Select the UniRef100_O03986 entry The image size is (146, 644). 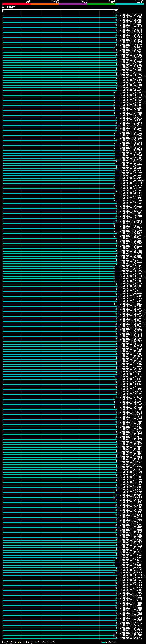131,30
